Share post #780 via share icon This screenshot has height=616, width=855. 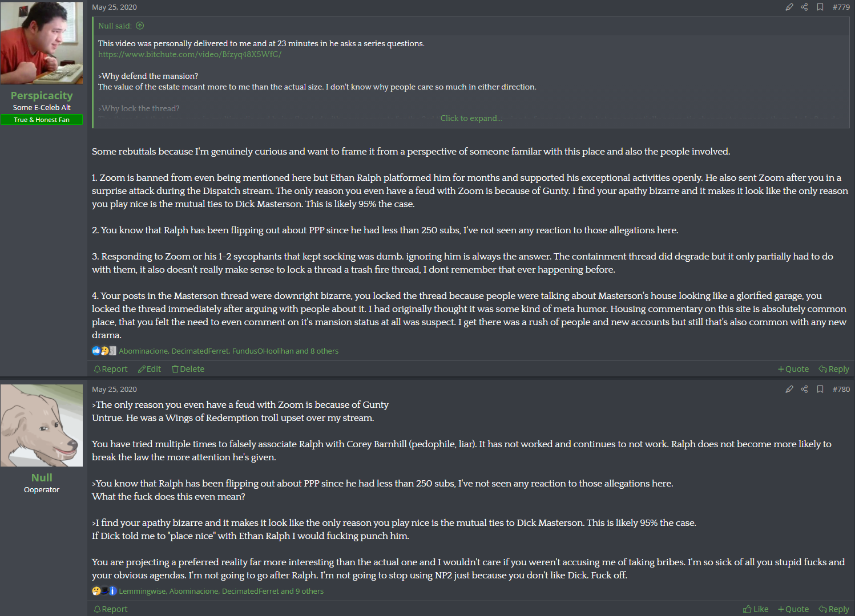[804, 389]
